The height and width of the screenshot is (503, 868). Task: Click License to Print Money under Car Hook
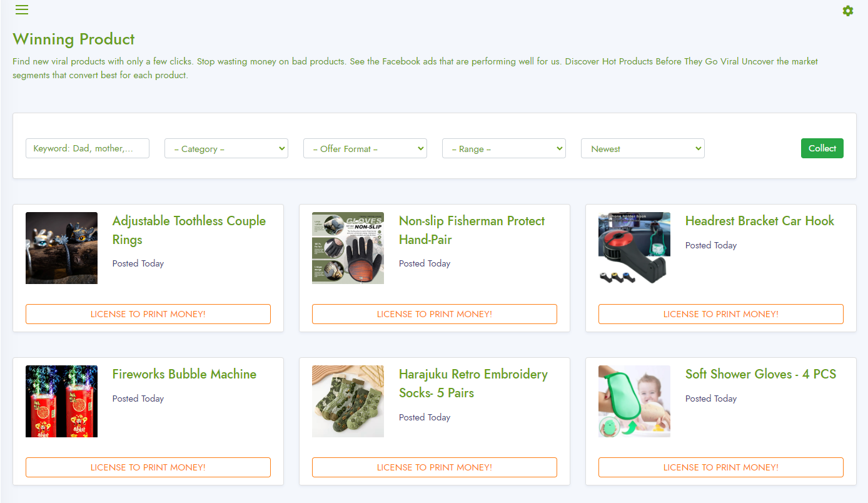coord(721,314)
